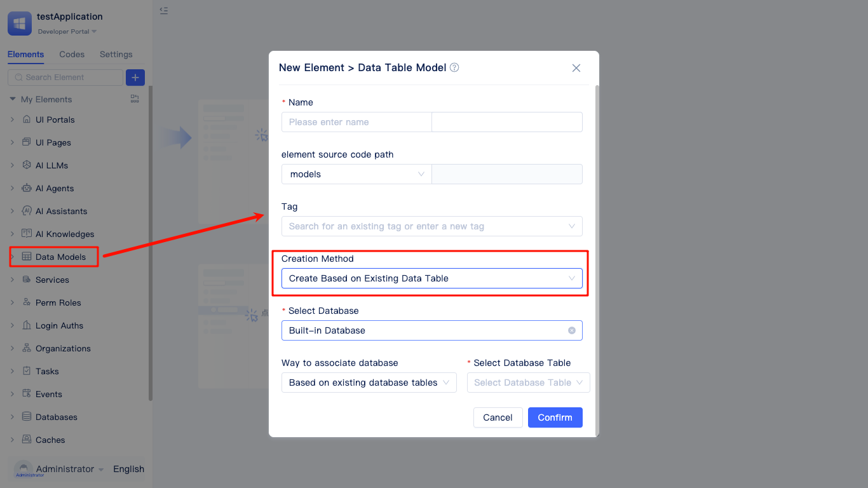Open the Developer Portal switcher
868x488 pixels.
click(67, 32)
